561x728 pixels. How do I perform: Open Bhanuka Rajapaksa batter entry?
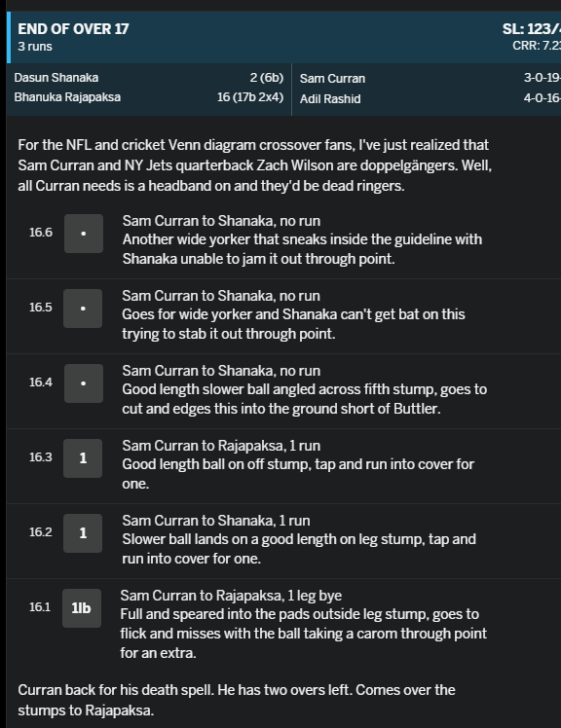67,97
